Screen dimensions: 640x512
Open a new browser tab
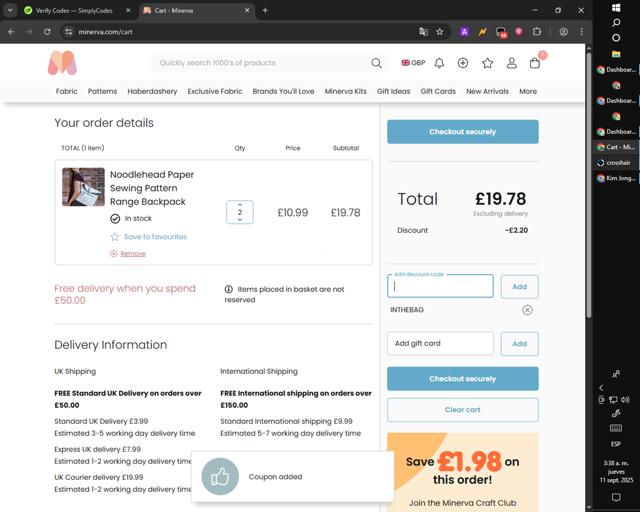point(265,11)
